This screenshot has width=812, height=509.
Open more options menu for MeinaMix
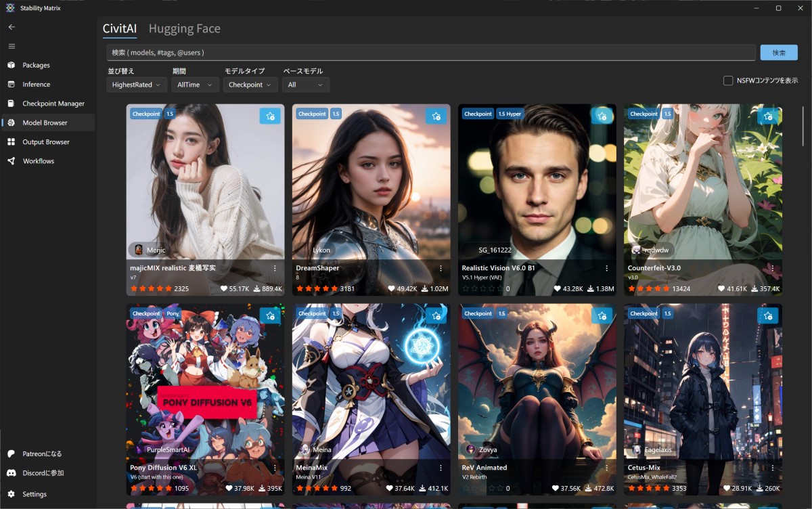(441, 468)
